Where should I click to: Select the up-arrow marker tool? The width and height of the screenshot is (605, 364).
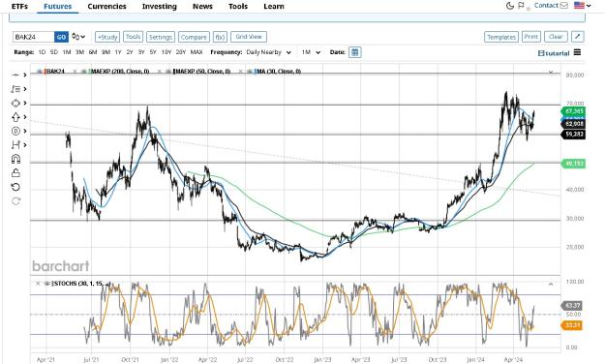click(15, 117)
